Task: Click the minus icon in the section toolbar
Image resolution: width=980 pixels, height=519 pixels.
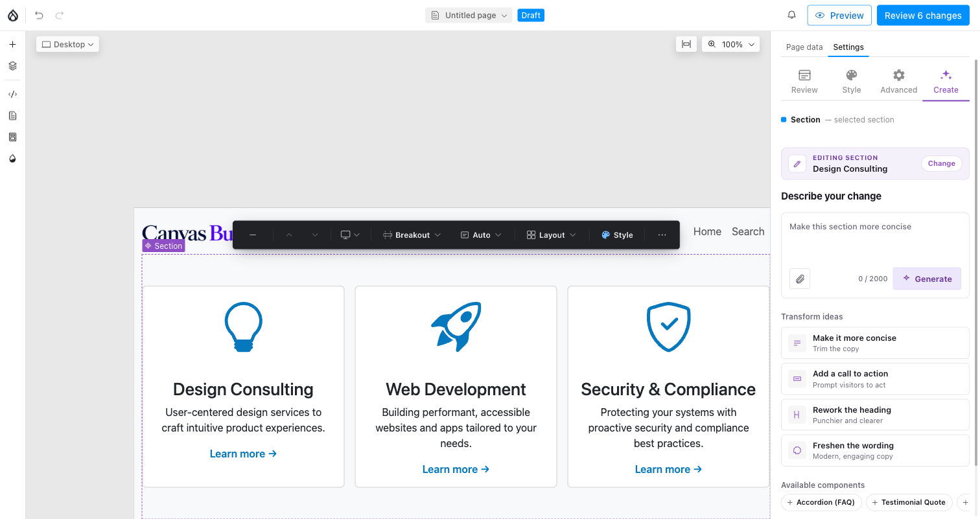Action: pyautogui.click(x=253, y=235)
